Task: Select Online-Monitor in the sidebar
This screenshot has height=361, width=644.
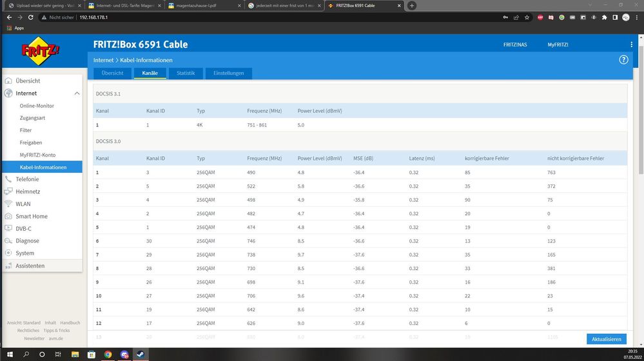Action: click(37, 106)
